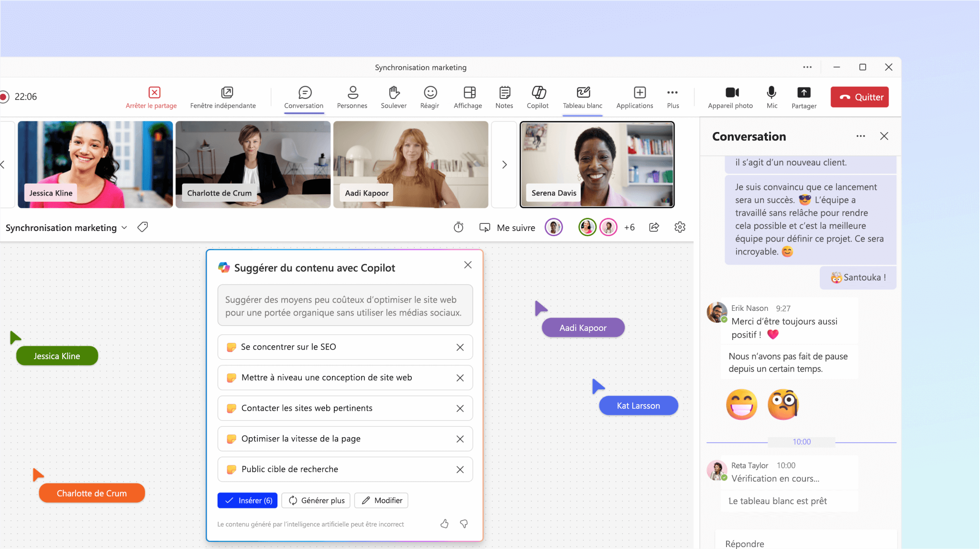Click thumbs down on Copilot suggestion
This screenshot has height=549, width=980.
pyautogui.click(x=464, y=524)
